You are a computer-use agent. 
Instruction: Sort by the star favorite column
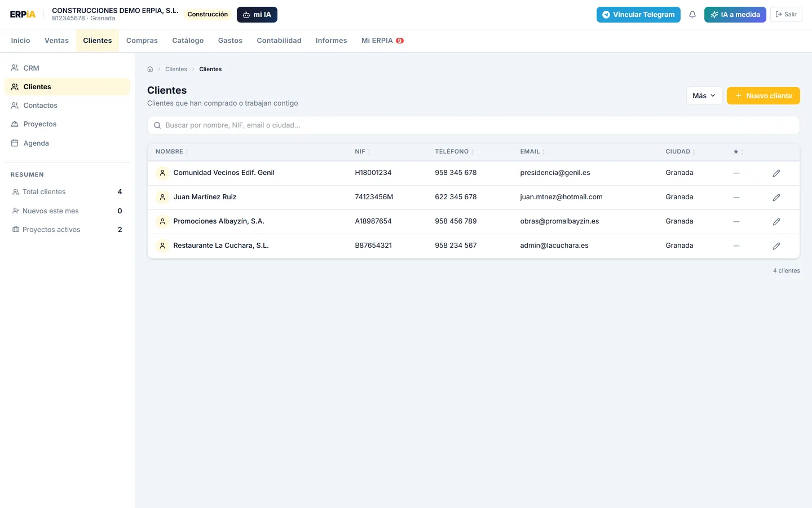tap(738, 152)
